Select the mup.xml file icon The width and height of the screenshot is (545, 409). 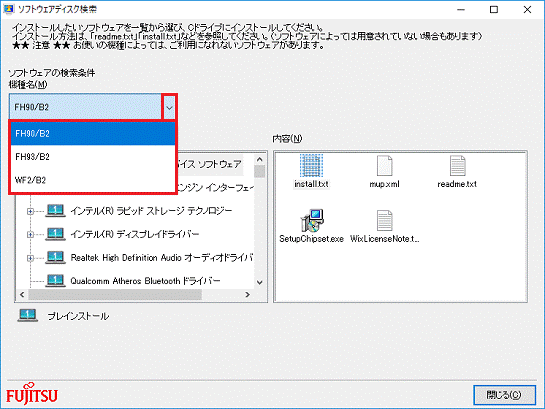(x=384, y=166)
